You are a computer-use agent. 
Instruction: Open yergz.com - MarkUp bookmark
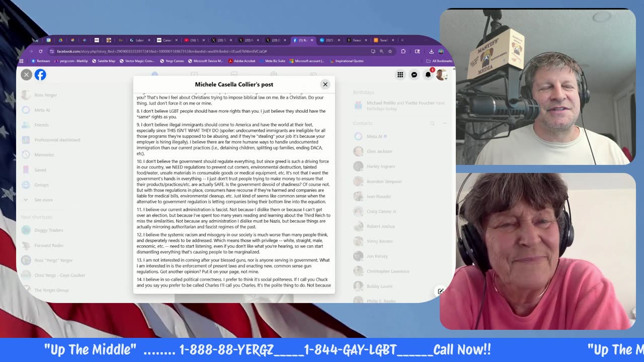coord(70,61)
